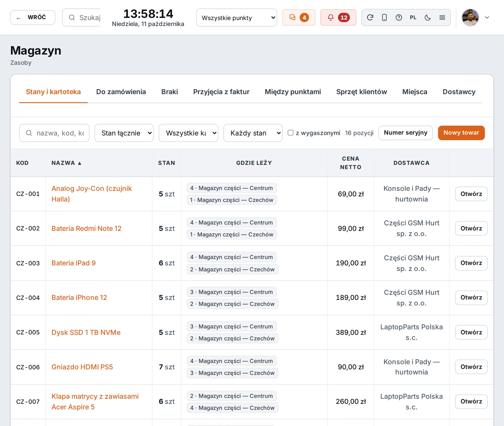Open the Bateria Redmi Note 12 link
Screen dimensions: 504x426
pos(87,228)
